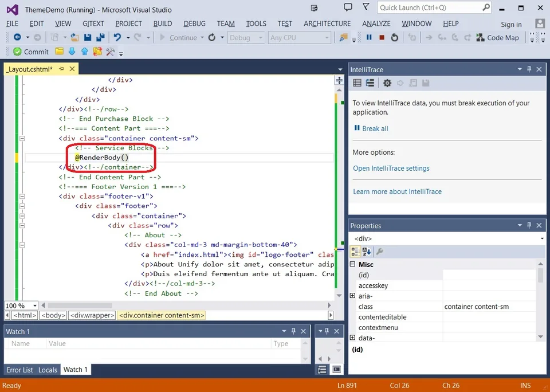Pause debugging with Break All icon
550x392 pixels.
point(369,37)
